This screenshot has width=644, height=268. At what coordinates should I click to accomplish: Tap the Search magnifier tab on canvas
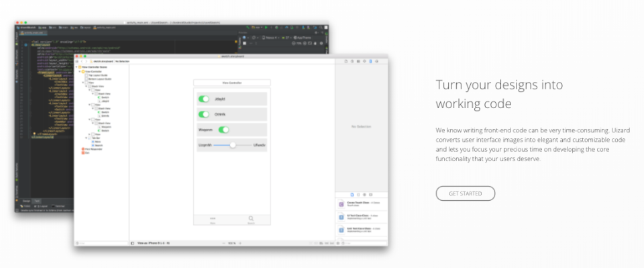[251, 220]
